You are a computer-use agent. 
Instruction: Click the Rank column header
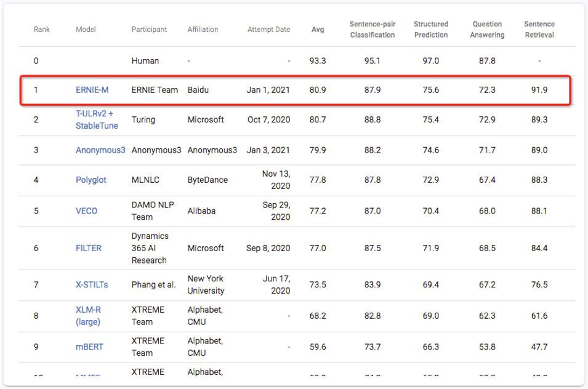[x=42, y=30]
